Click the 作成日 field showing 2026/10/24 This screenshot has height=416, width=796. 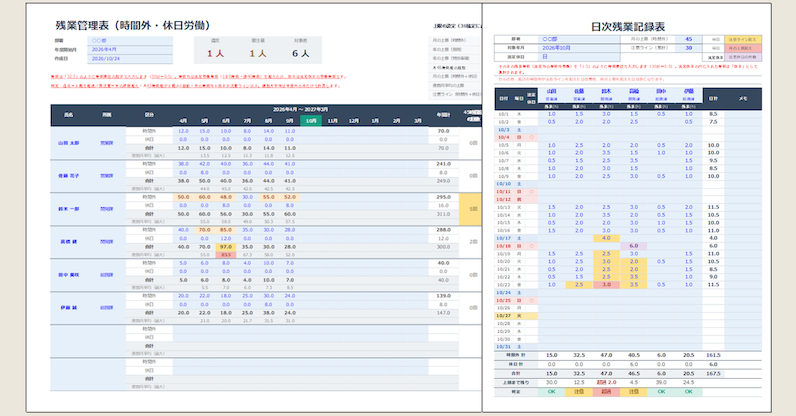point(130,59)
